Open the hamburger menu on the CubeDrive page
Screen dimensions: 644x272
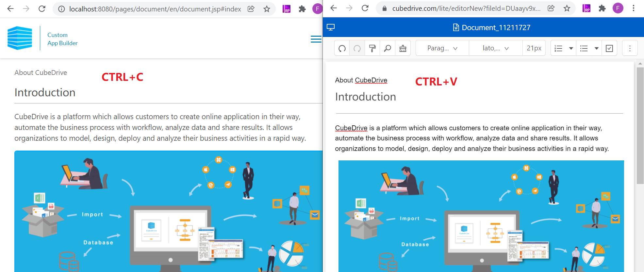[316, 39]
